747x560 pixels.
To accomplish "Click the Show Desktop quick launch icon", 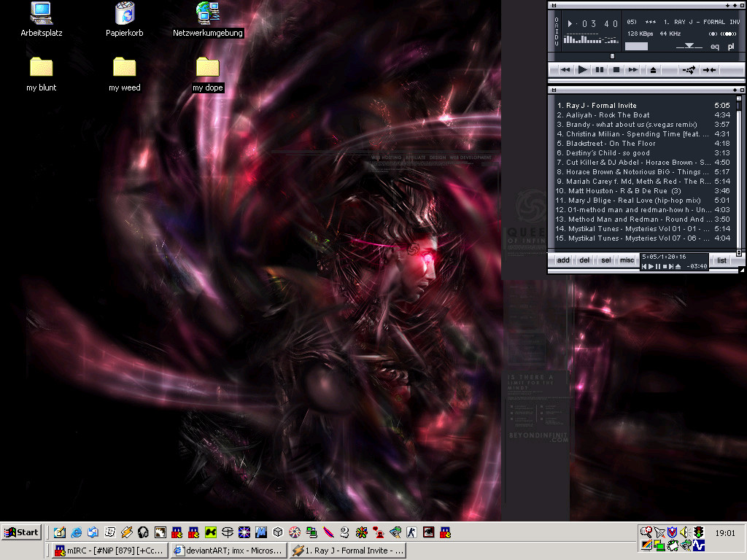I will (x=60, y=532).
